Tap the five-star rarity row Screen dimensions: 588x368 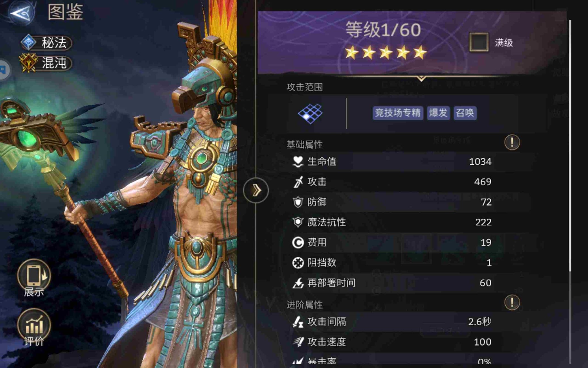point(386,53)
